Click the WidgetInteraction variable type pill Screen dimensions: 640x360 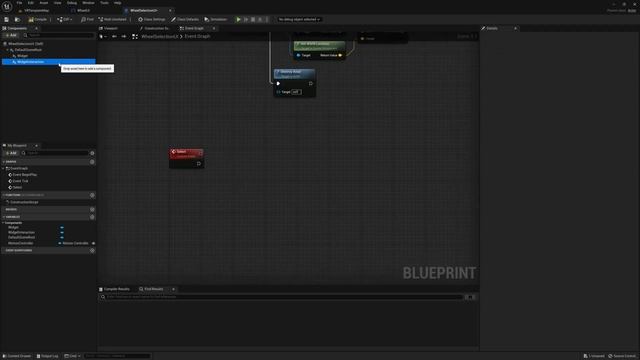pyautogui.click(x=62, y=232)
